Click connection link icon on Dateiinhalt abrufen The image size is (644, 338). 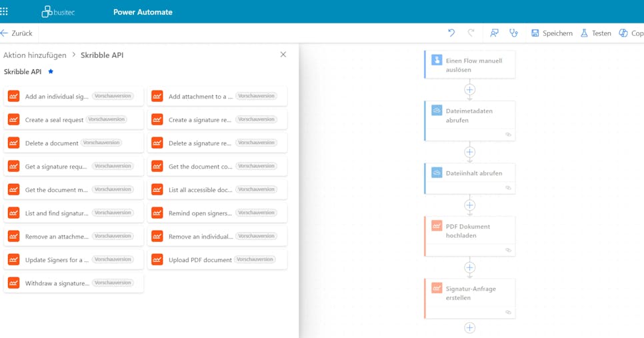[508, 188]
